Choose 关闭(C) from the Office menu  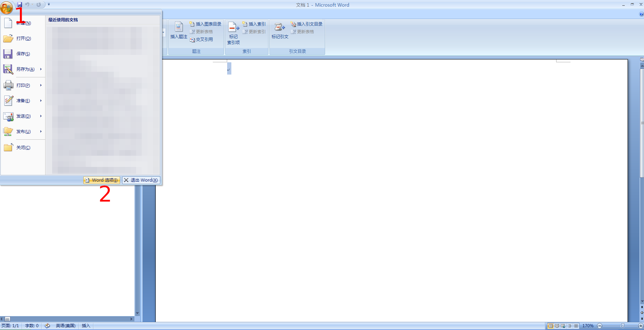tap(23, 148)
